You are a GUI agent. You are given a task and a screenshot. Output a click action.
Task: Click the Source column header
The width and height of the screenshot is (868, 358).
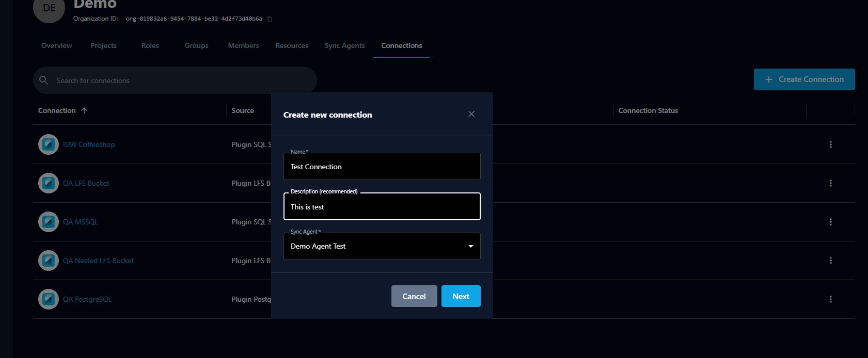click(x=243, y=110)
